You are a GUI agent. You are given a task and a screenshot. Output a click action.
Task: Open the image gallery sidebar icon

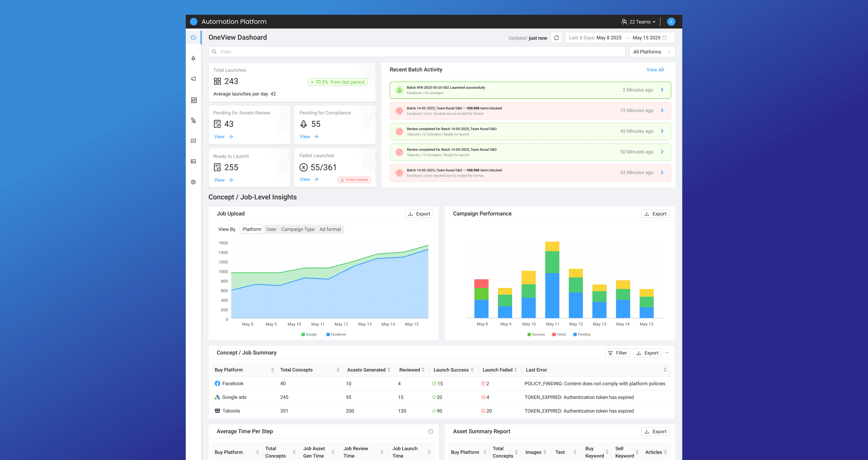[x=193, y=161]
